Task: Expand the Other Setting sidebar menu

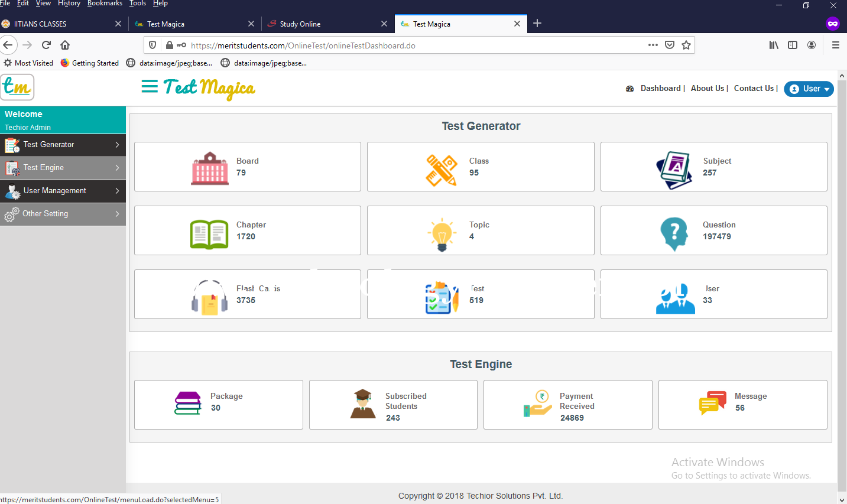Action: coord(117,214)
